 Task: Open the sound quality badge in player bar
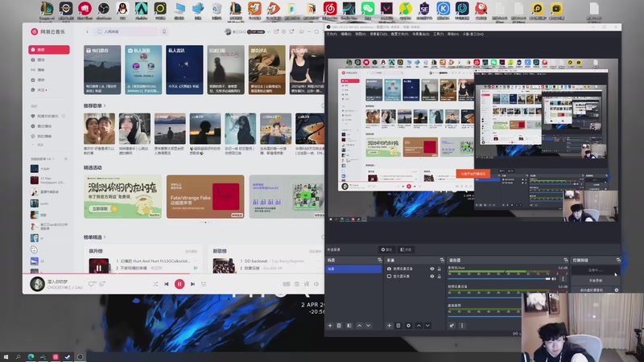287,284
